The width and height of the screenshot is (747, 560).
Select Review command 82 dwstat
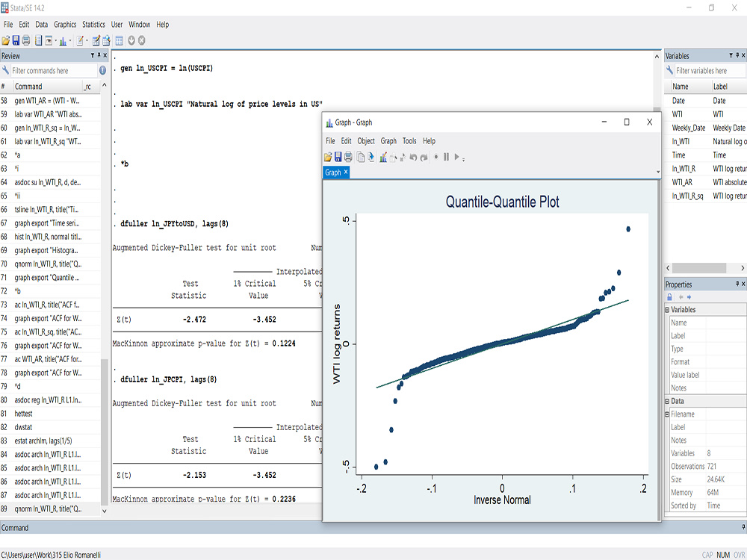[x=50, y=427]
